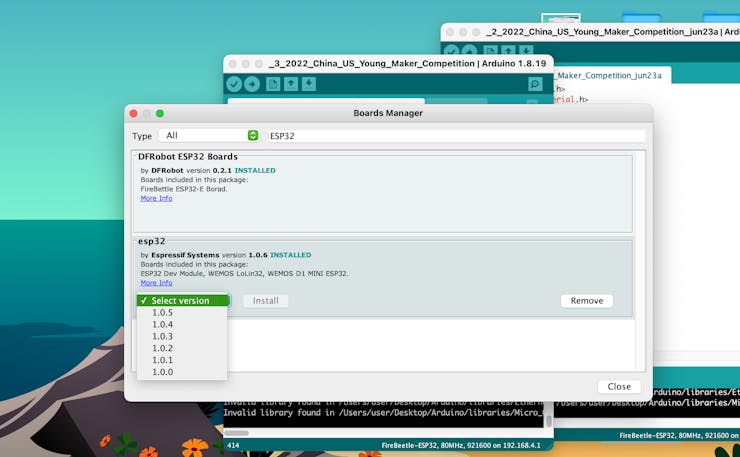Click Upload arrow icon in _3_2022 Arduino window
Screen dimensions: 740x457
pyautogui.click(x=252, y=84)
